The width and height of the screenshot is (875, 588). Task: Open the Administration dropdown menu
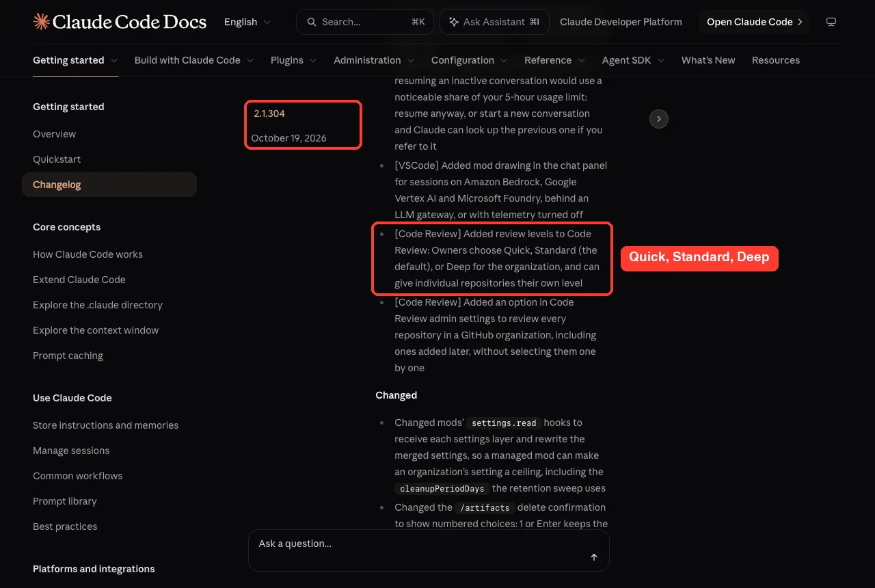tap(374, 60)
